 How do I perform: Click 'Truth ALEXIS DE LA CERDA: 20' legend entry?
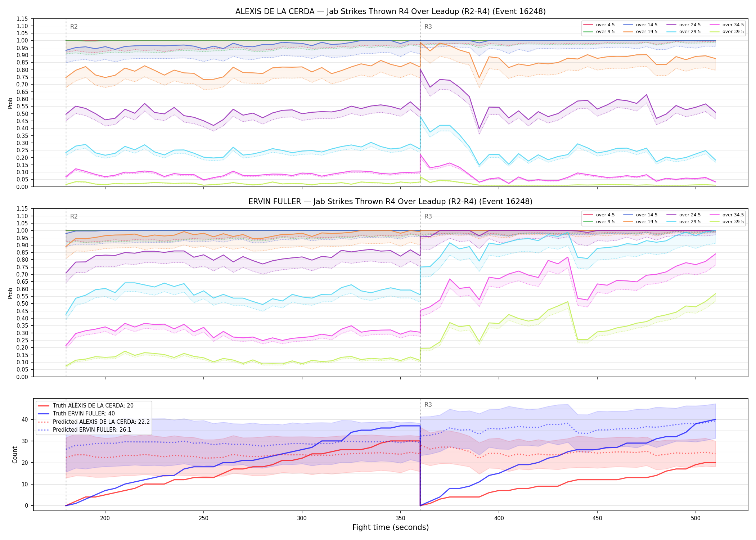pos(86,406)
